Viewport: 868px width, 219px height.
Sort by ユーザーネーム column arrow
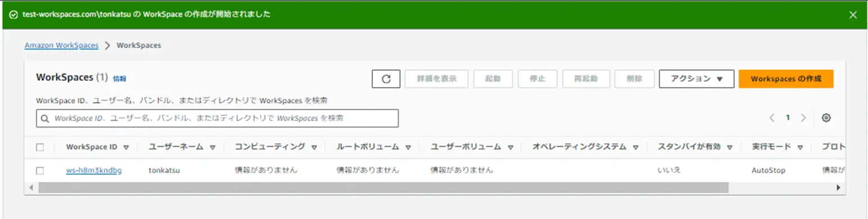coord(213,147)
